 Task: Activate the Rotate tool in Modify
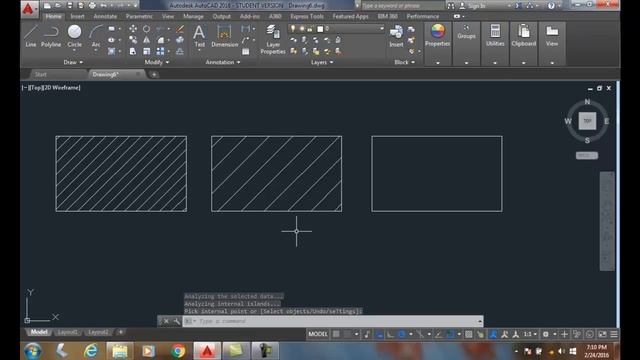[146, 29]
